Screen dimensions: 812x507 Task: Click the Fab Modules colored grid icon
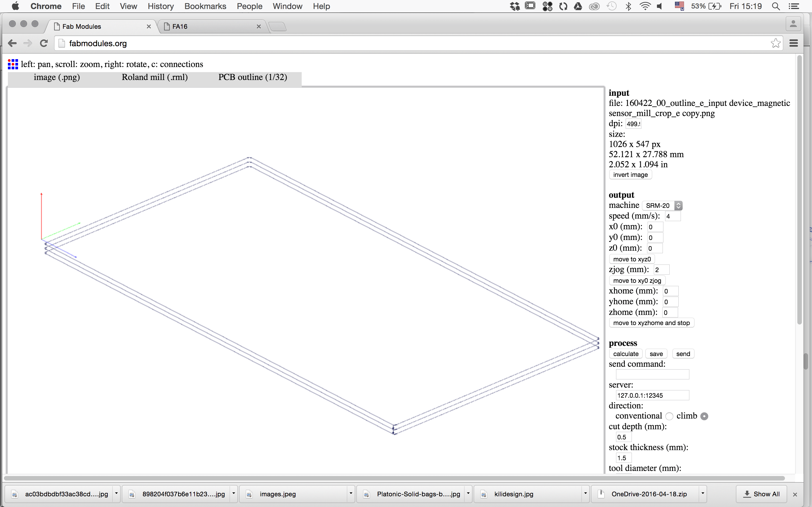pyautogui.click(x=13, y=64)
